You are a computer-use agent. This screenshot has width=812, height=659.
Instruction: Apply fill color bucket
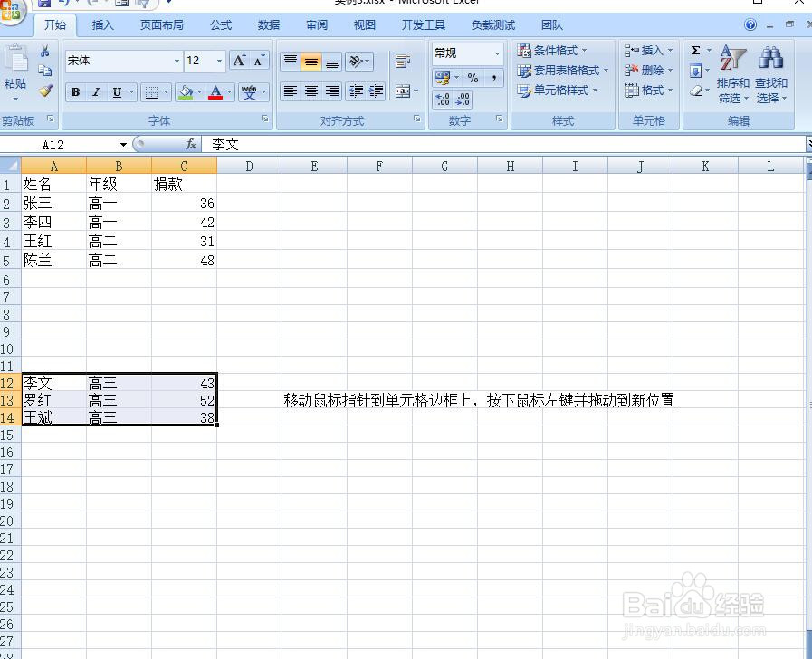click(x=186, y=92)
